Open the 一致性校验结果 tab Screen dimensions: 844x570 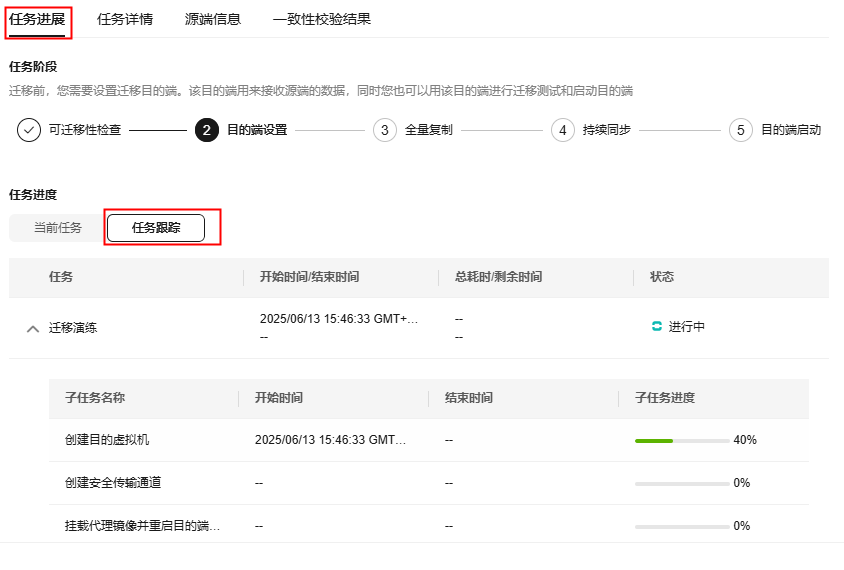tap(321, 19)
